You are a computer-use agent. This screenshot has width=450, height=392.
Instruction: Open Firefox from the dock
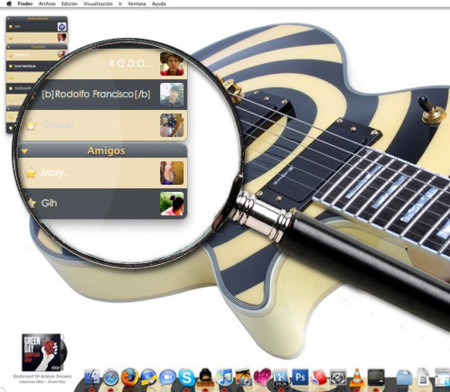coord(130,377)
